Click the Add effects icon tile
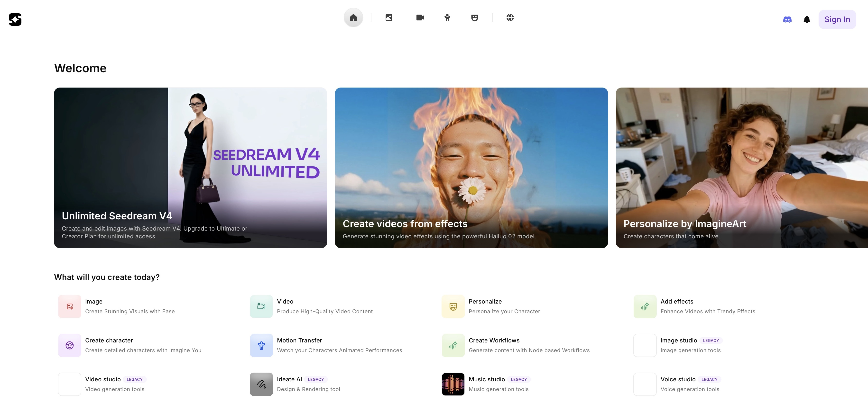Screen dimensions: 868x412 click(x=645, y=306)
